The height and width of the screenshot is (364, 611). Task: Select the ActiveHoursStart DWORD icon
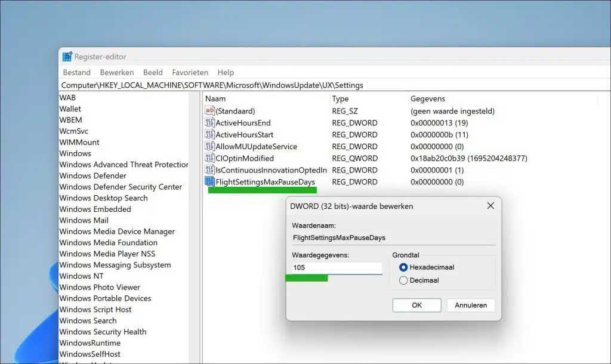(x=209, y=134)
